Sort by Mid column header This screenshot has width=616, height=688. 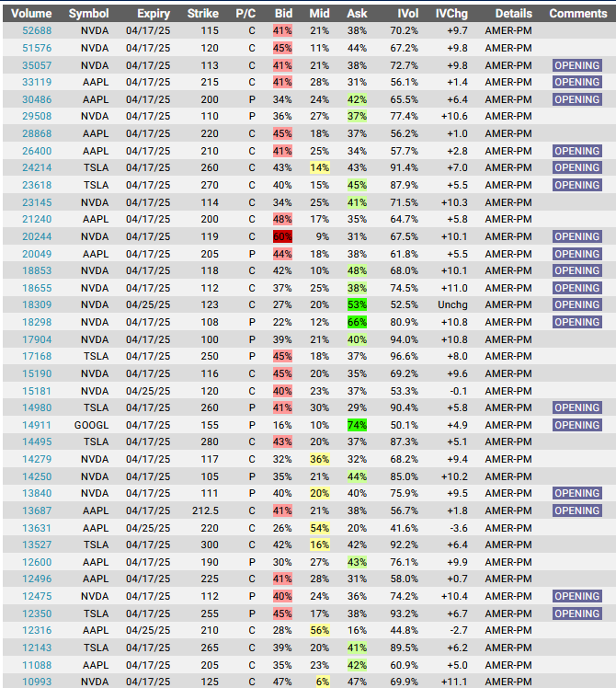click(319, 14)
